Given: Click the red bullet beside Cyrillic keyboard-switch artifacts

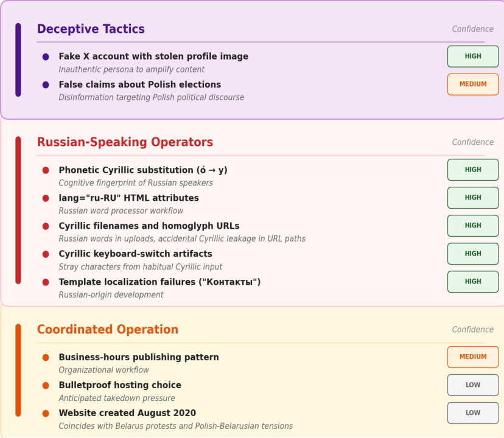Looking at the screenshot, I should tap(46, 254).
